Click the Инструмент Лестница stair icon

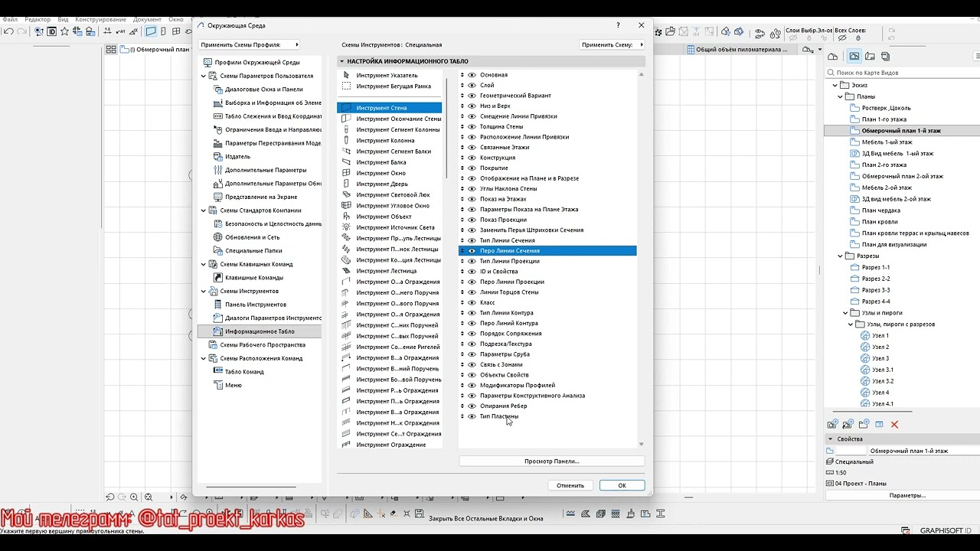pos(346,271)
